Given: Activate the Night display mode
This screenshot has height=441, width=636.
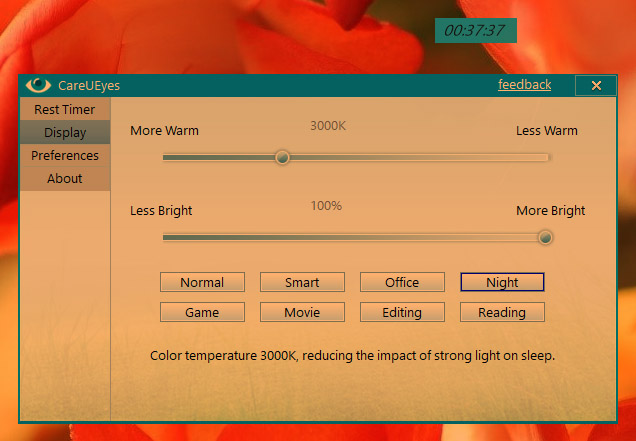Looking at the screenshot, I should 502,282.
